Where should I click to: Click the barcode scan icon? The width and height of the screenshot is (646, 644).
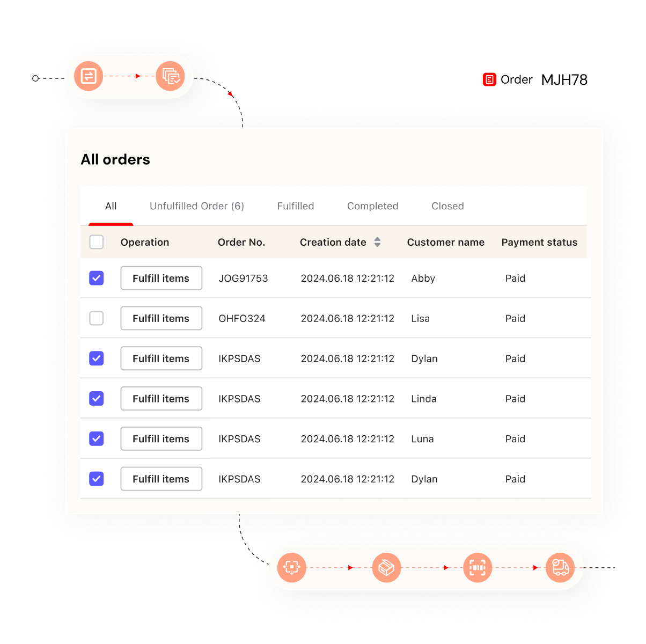click(x=478, y=567)
